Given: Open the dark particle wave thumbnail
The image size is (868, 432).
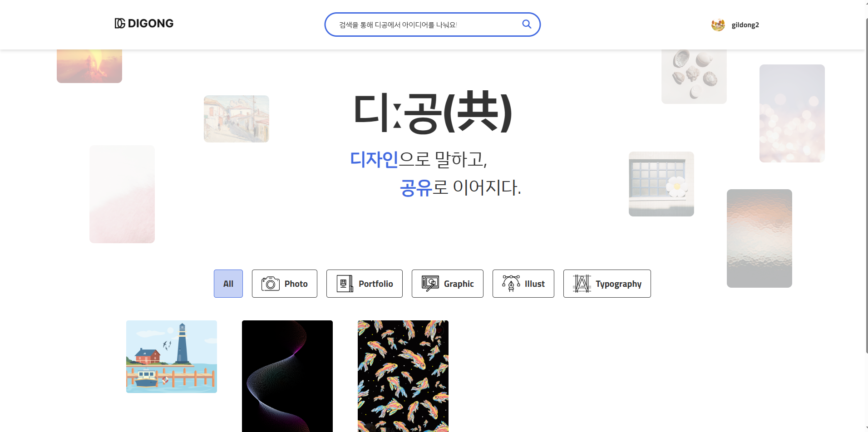Looking at the screenshot, I should pos(287,376).
